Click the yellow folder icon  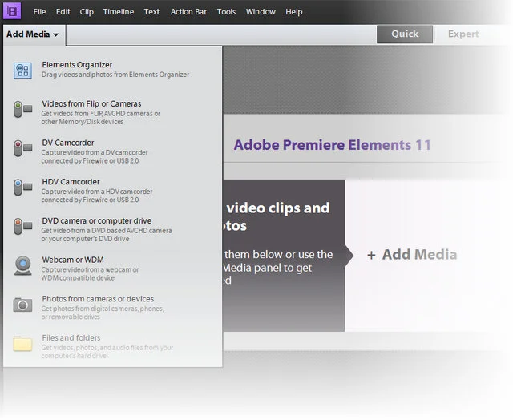click(x=22, y=344)
